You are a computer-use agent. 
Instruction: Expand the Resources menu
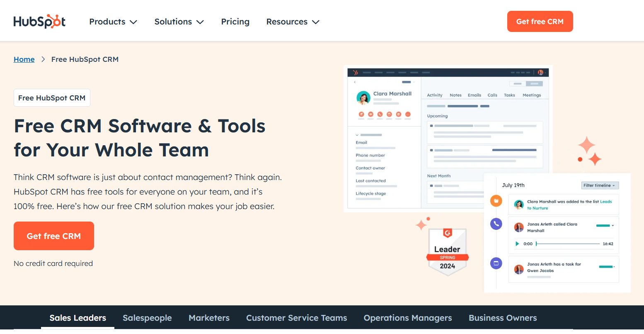point(293,22)
